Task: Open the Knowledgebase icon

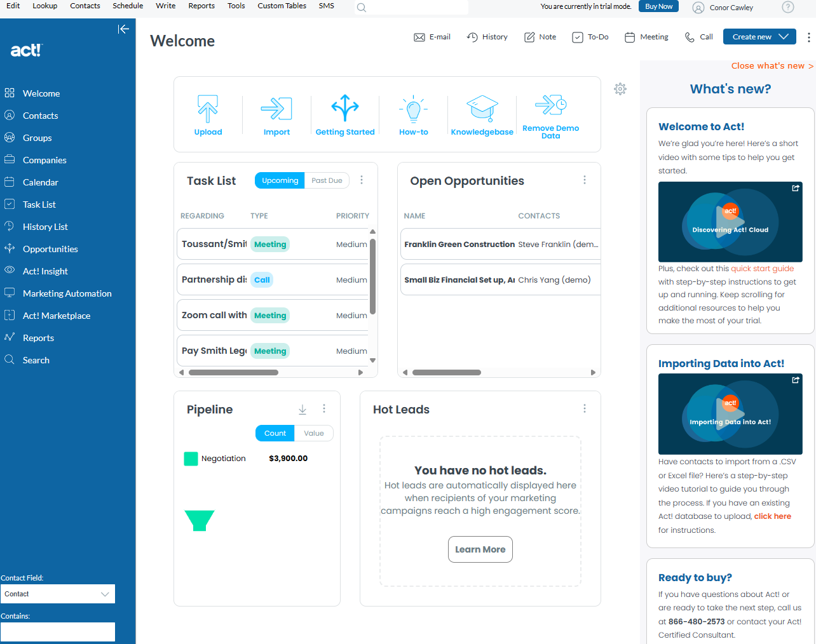Action: click(x=482, y=108)
